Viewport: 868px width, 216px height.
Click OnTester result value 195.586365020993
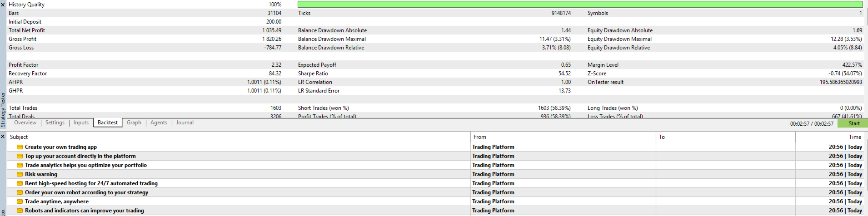tap(841, 82)
